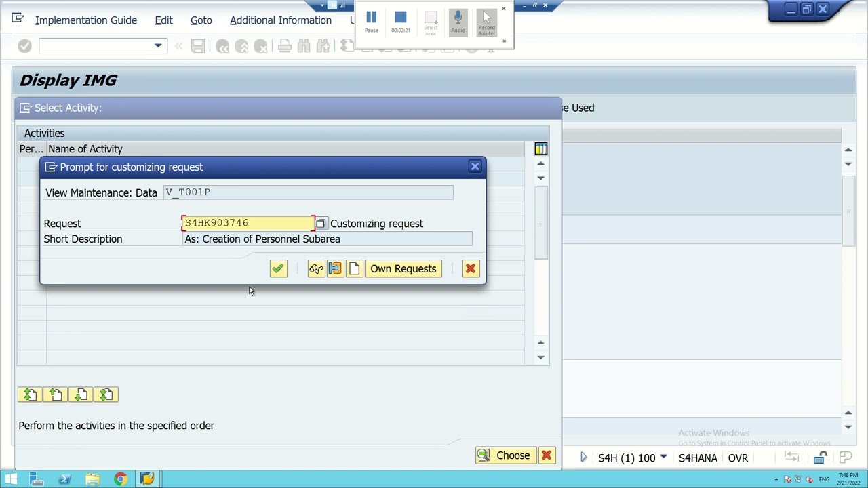Click the padlock icon in status bar

(821, 458)
